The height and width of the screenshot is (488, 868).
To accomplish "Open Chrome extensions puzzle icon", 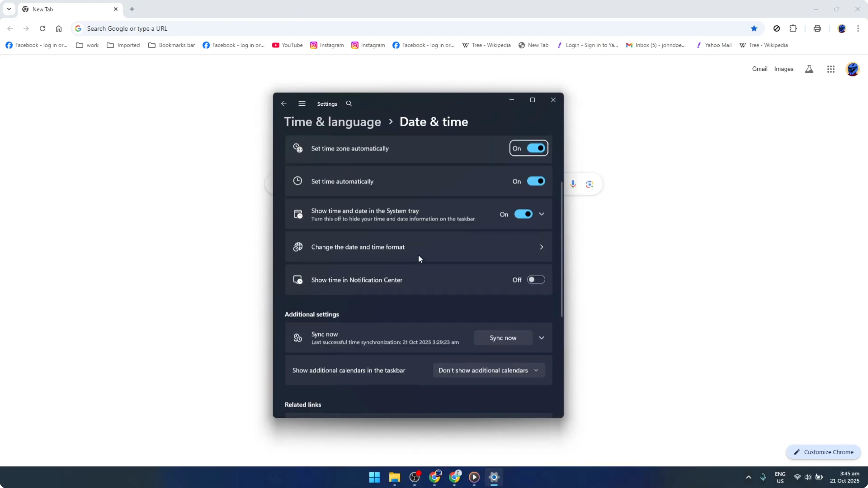I will click(x=793, y=28).
